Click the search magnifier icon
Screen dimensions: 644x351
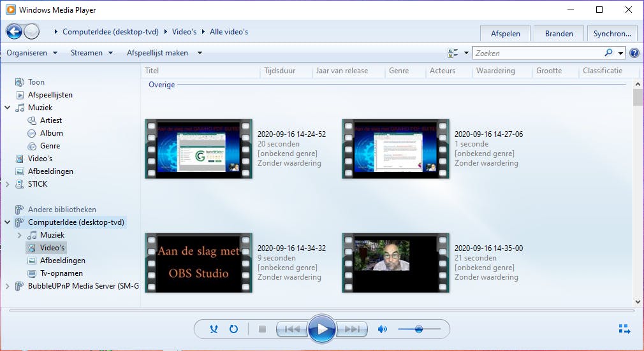(609, 52)
